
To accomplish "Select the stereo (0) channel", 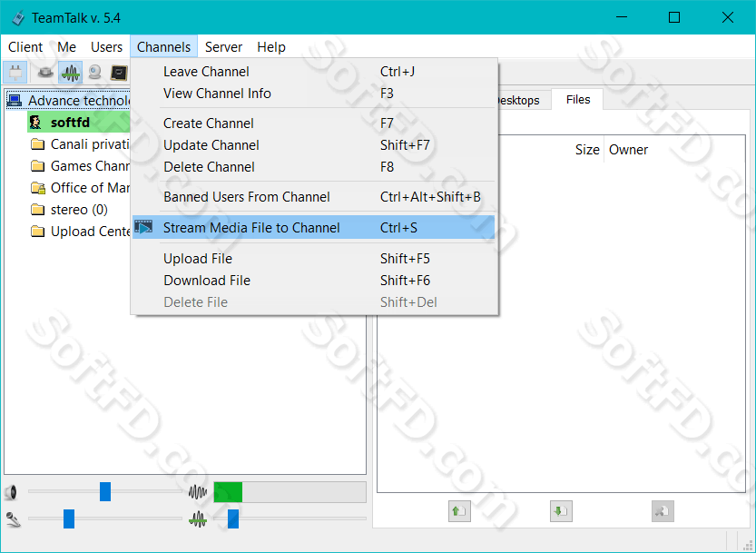I will [x=69, y=210].
